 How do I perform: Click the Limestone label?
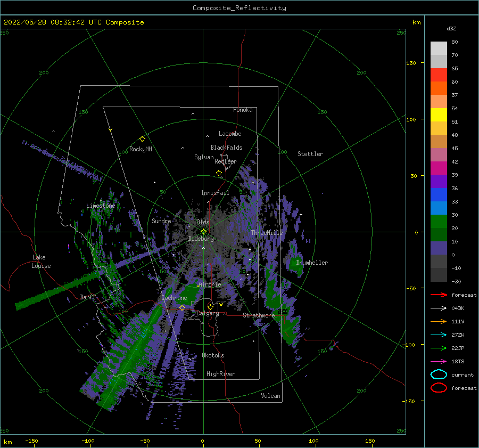coord(101,206)
